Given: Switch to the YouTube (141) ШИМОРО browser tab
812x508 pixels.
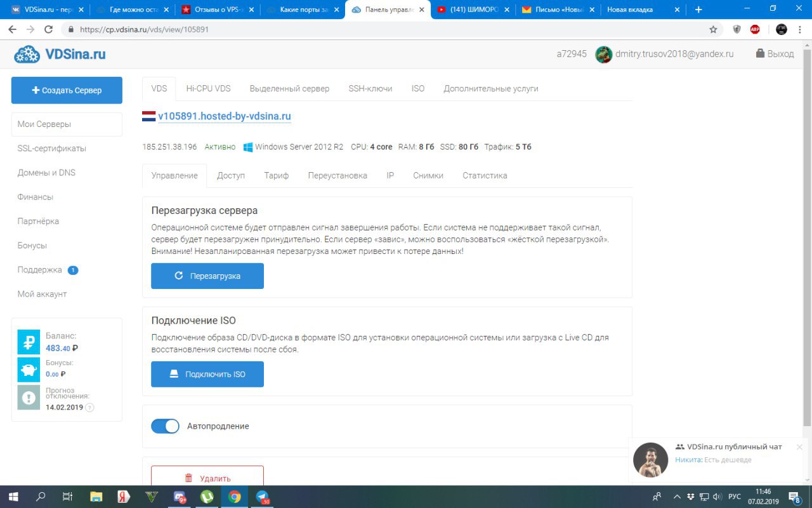Looking at the screenshot, I should (473, 10).
